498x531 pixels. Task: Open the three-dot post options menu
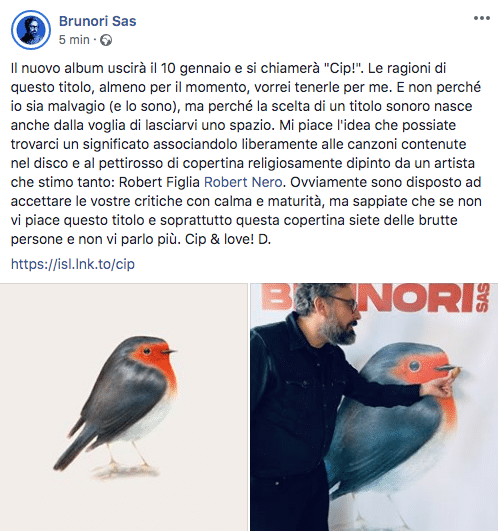pyautogui.click(x=481, y=18)
